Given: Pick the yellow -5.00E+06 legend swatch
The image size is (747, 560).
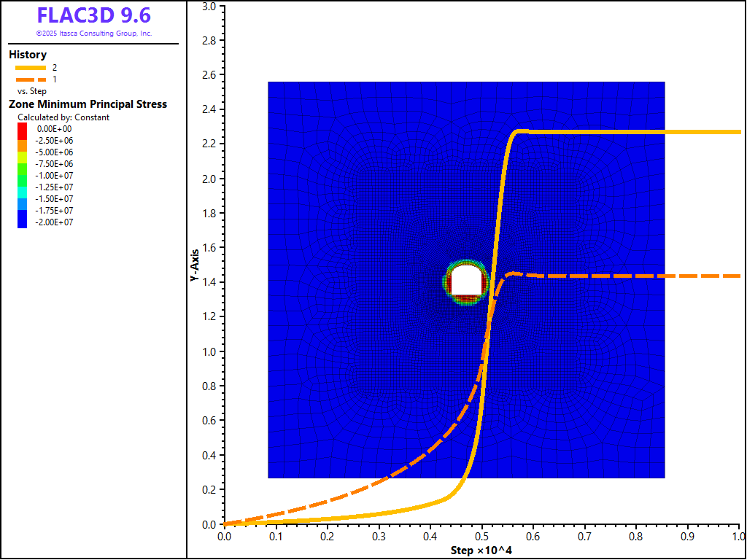Looking at the screenshot, I should coord(23,152).
